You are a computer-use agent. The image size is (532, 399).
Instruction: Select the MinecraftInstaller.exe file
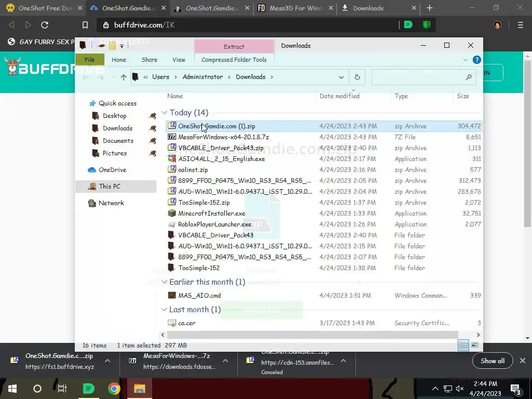tap(212, 214)
